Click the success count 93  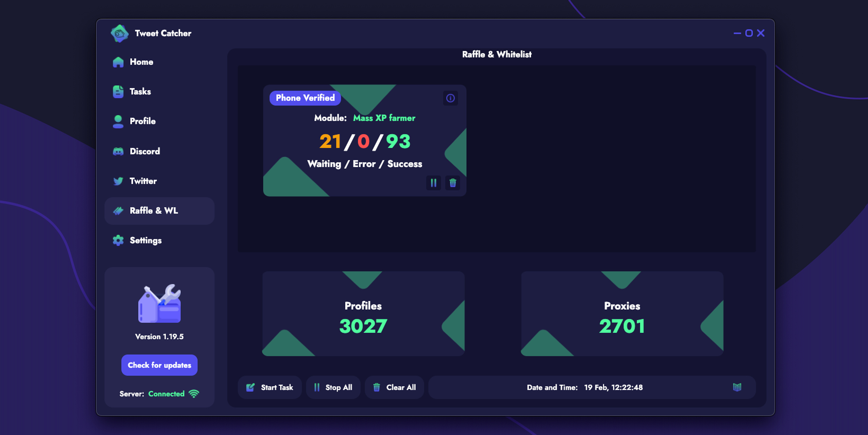tap(398, 141)
